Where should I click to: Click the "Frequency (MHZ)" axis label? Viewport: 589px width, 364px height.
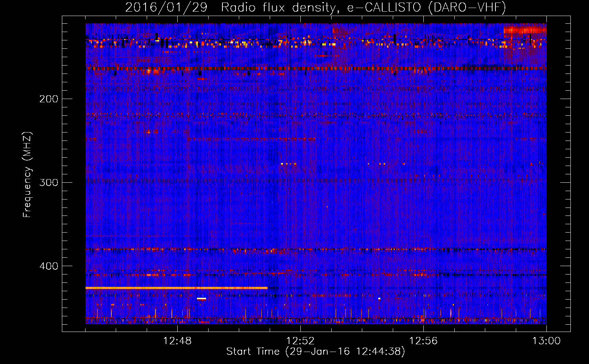click(27, 175)
